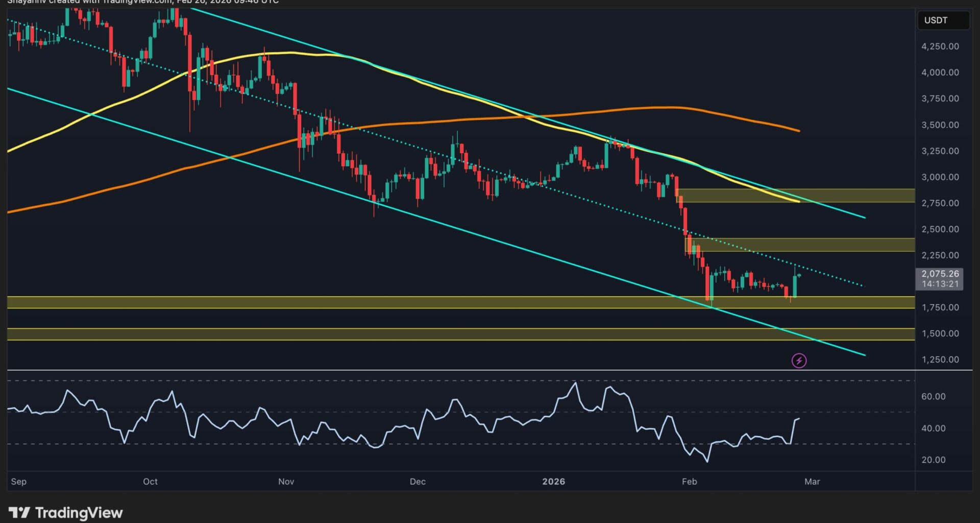Select the Sep label on time axis
Screen dimensions: 980x523
(x=19, y=482)
